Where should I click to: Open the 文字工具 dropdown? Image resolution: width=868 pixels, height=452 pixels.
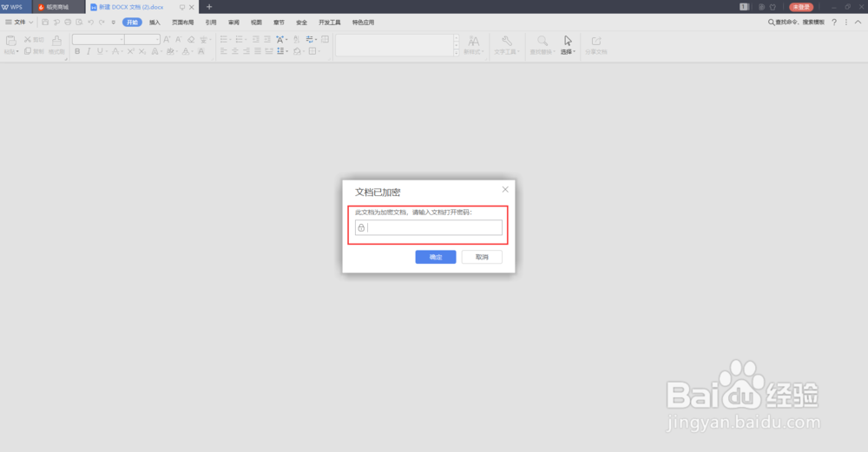coord(507,45)
